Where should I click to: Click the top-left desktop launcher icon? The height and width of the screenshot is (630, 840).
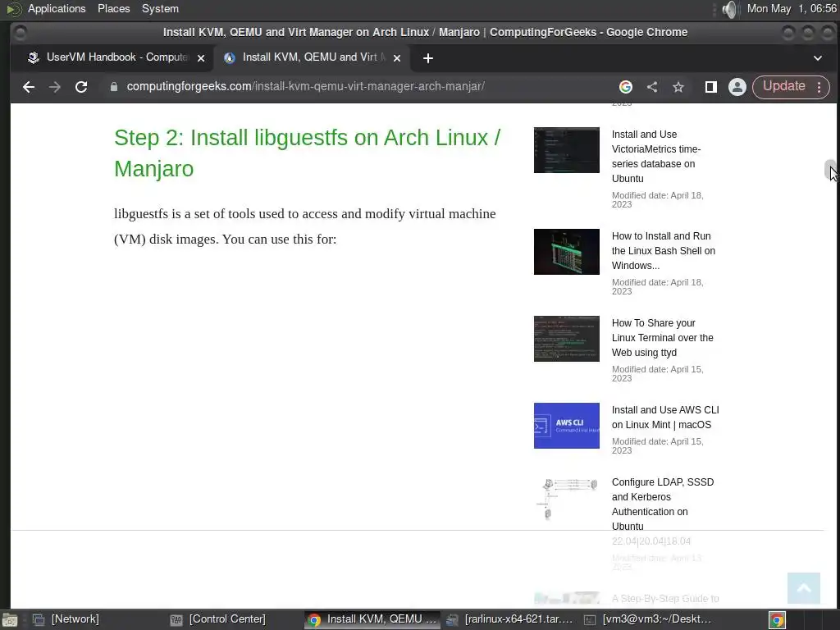pos(13,9)
